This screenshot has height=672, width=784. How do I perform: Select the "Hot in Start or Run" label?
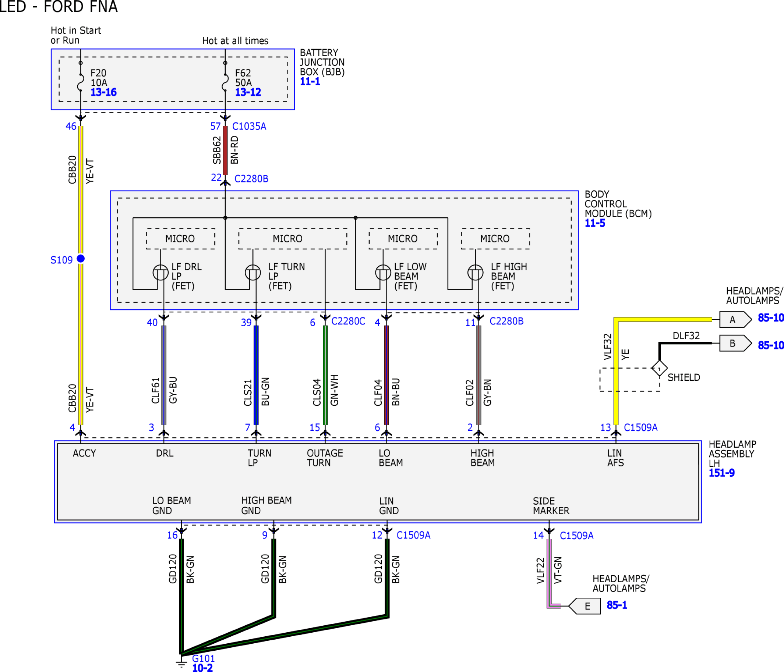[76, 36]
